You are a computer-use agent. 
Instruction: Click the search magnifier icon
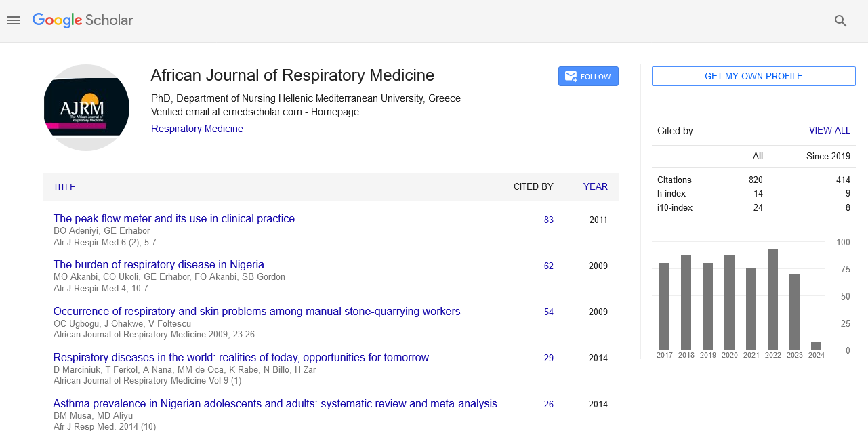[x=841, y=21]
